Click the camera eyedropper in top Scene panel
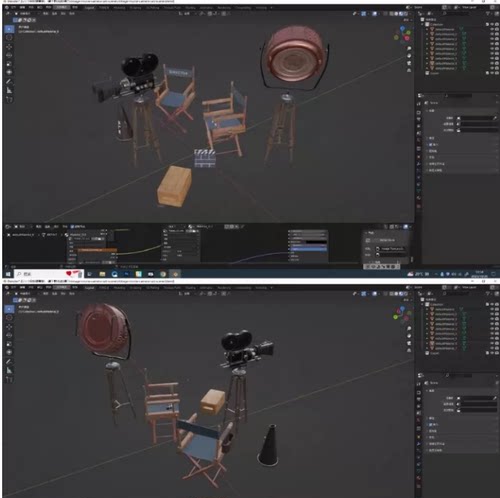 pos(495,118)
